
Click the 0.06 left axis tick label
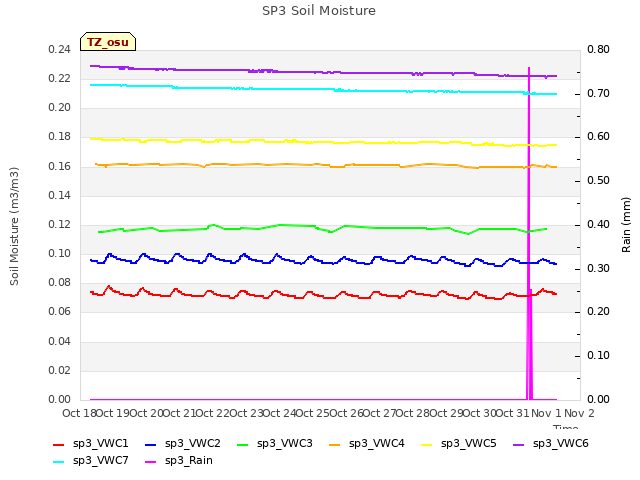click(x=60, y=311)
